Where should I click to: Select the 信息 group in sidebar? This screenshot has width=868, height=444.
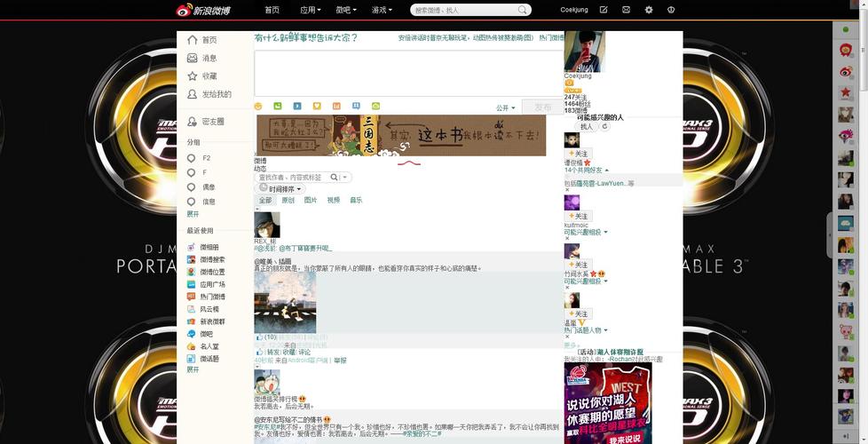click(x=208, y=202)
